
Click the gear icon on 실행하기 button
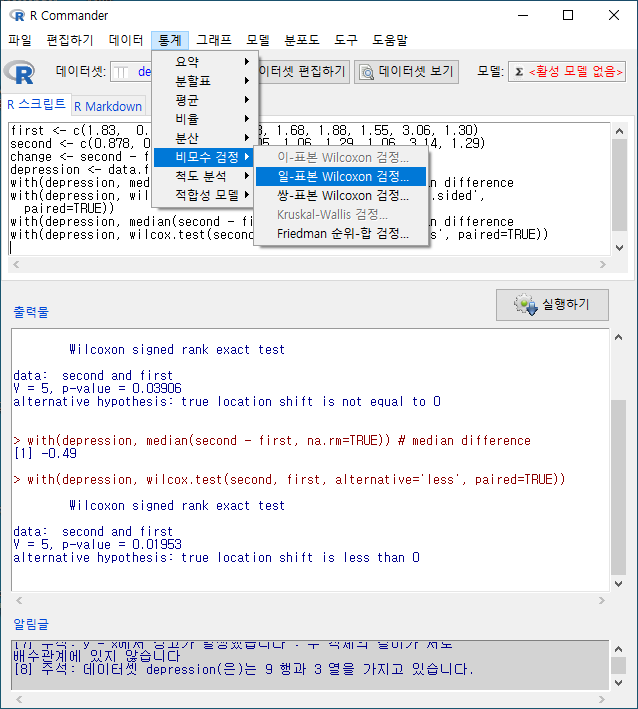point(525,304)
